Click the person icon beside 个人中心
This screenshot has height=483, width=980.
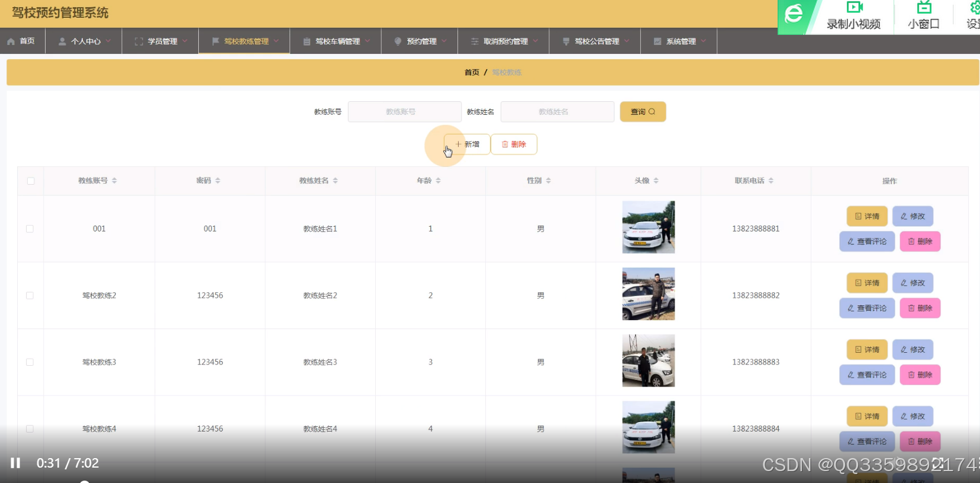click(62, 41)
